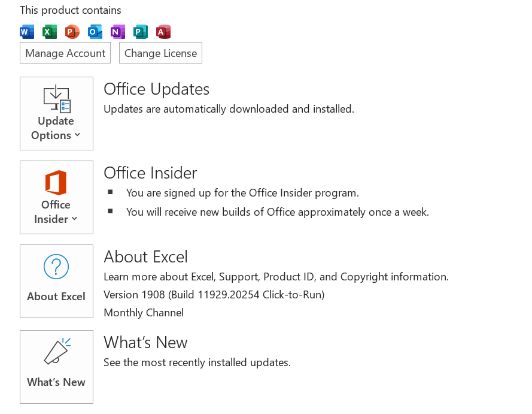Click the PowerPoint app icon
Viewport: 532px width, 414px height.
tap(72, 32)
